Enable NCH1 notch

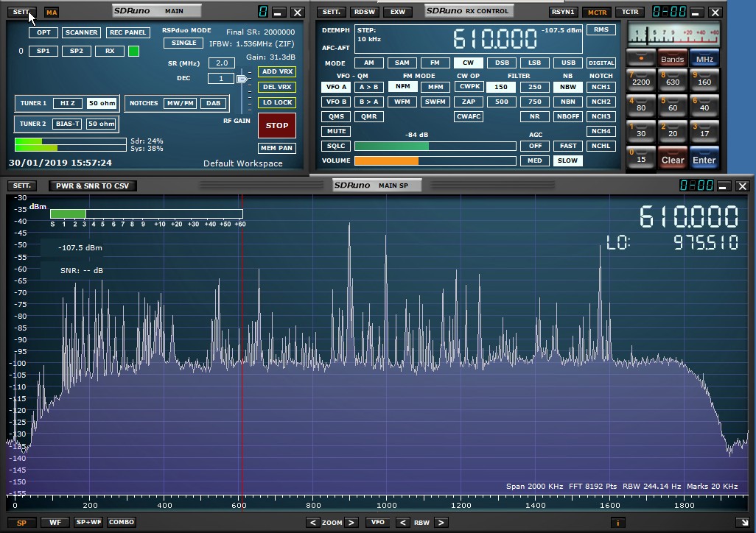point(601,87)
